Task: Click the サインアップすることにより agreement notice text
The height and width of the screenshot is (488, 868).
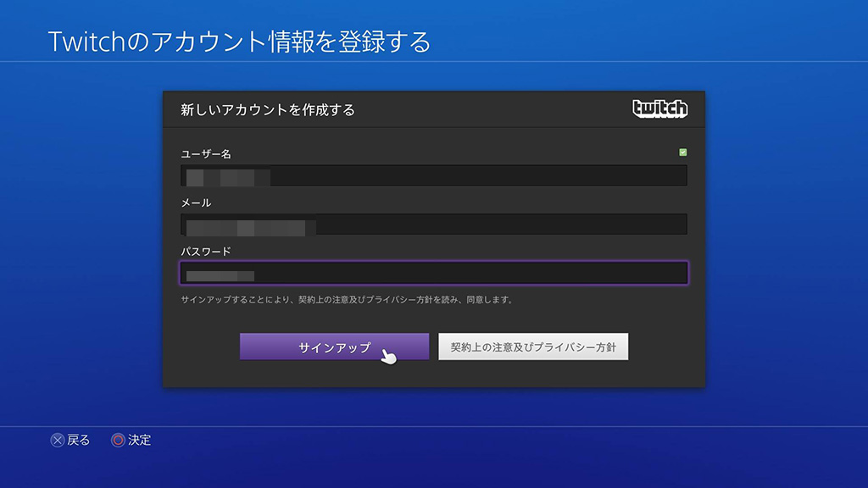Action: pos(348,300)
